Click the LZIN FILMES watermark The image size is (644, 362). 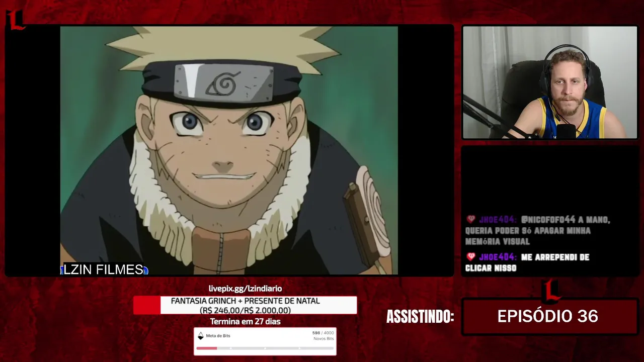104,270
